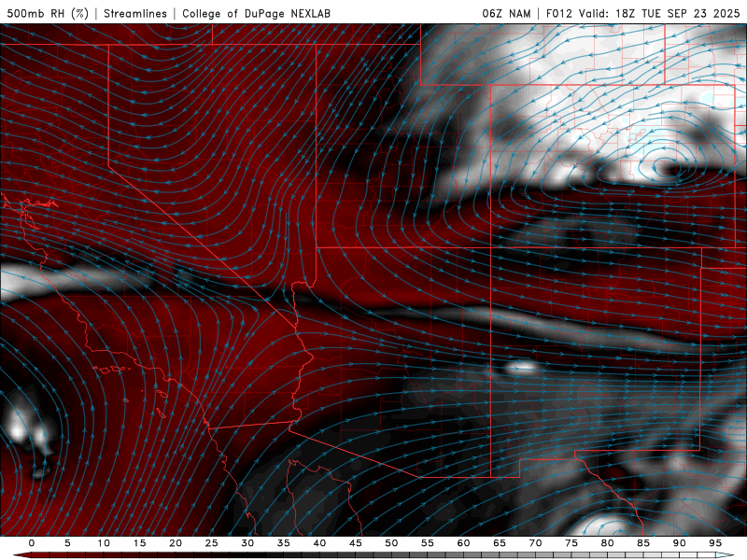Click the 30 label on the legend
747x560 pixels.
(x=247, y=543)
